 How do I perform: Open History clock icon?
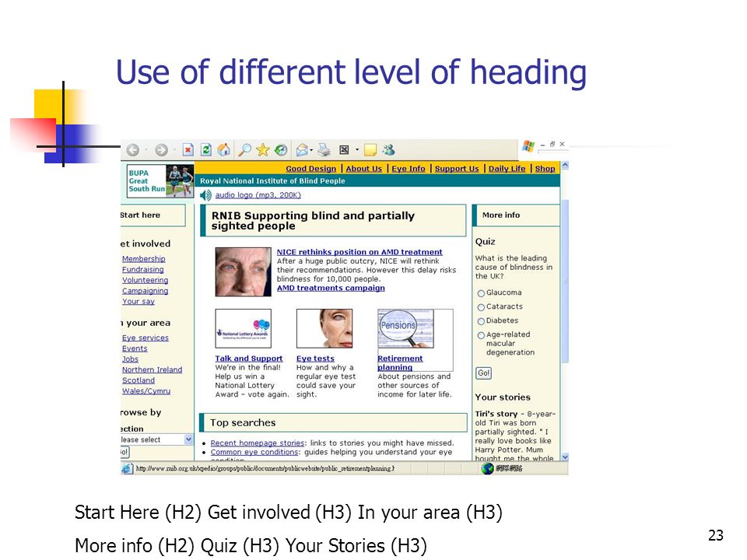coord(281,150)
